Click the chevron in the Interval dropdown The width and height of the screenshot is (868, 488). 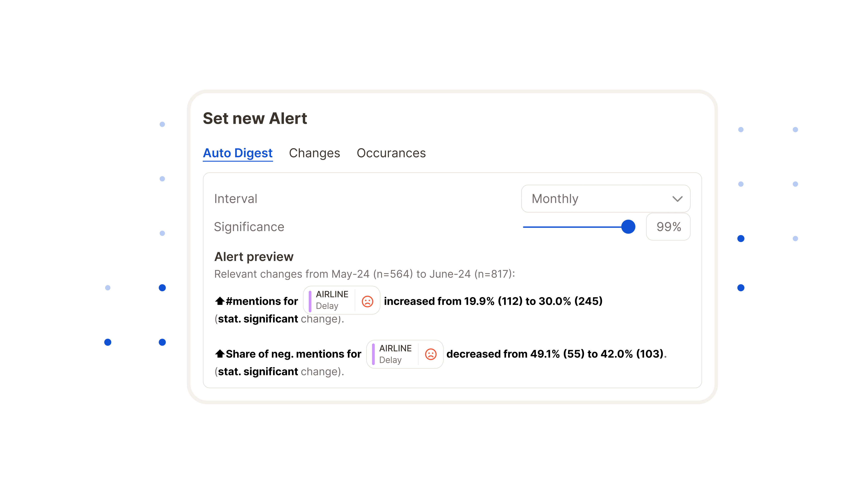click(677, 199)
